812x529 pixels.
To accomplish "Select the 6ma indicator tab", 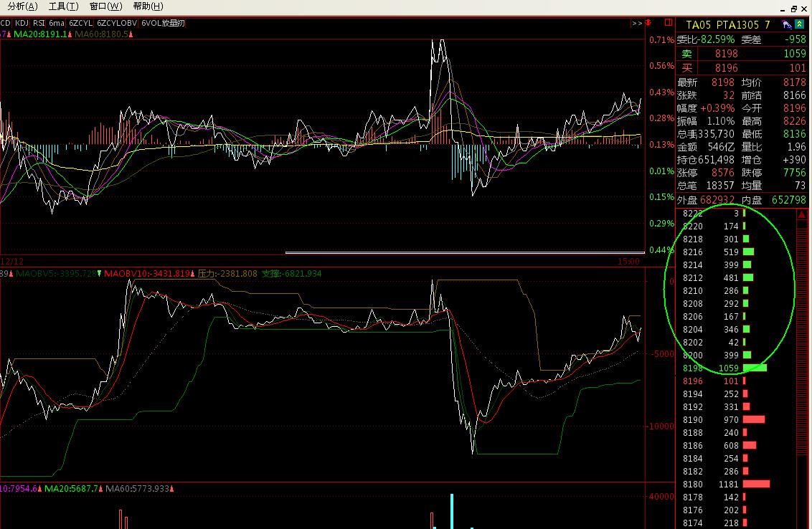I will coord(57,23).
